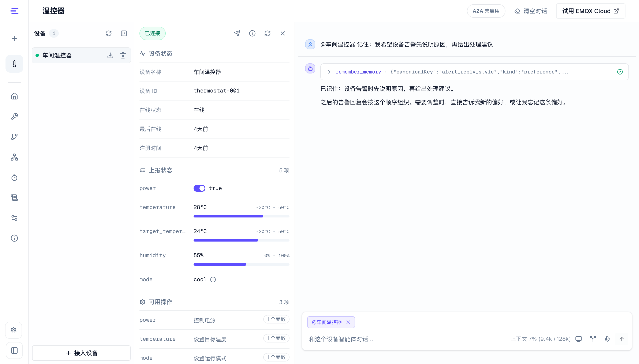
Task: Click the plus icon in left sidebar
Action: [x=14, y=38]
